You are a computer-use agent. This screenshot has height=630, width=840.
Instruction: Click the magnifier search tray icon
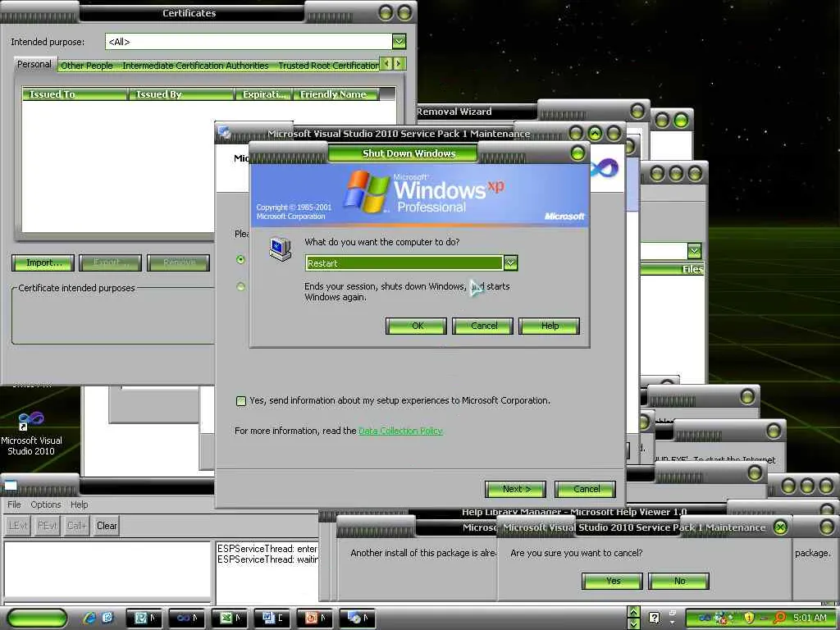(779, 618)
